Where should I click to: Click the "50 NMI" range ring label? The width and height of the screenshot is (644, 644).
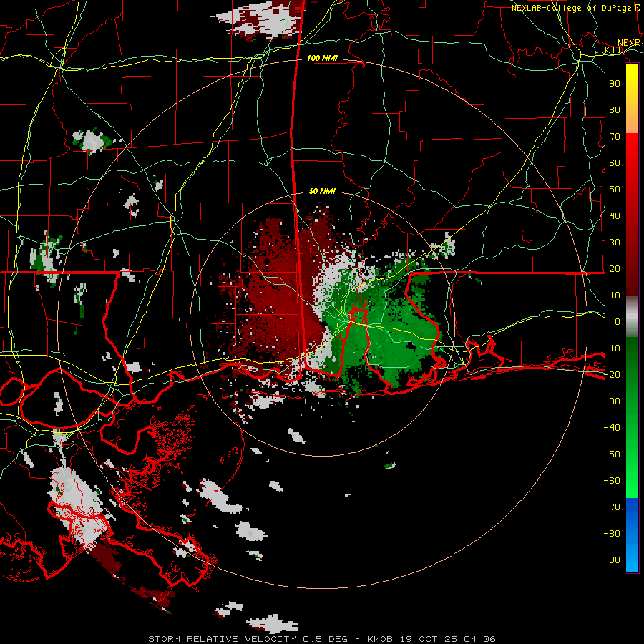(322, 191)
